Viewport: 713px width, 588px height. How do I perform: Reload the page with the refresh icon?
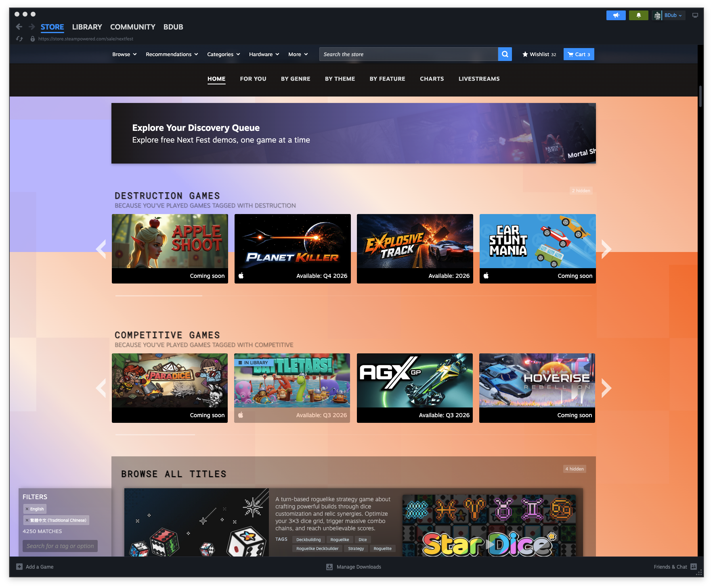(19, 39)
